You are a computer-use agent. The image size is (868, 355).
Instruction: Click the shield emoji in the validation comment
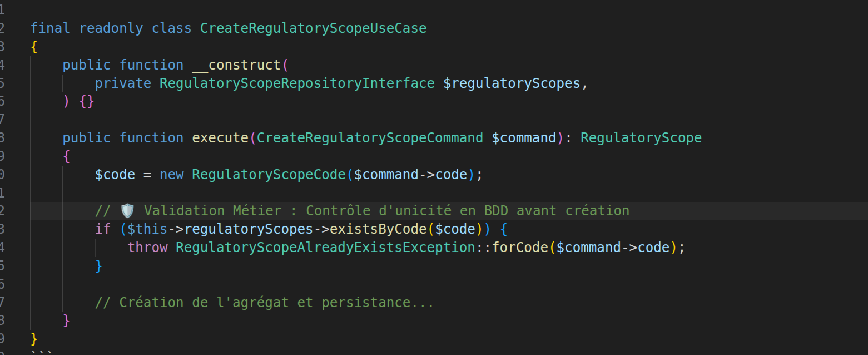[127, 211]
